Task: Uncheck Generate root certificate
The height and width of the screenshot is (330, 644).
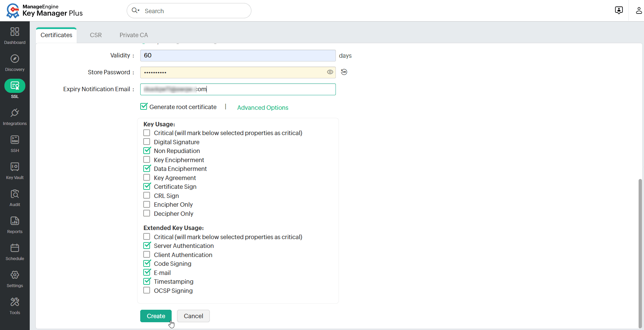Action: pyautogui.click(x=144, y=107)
